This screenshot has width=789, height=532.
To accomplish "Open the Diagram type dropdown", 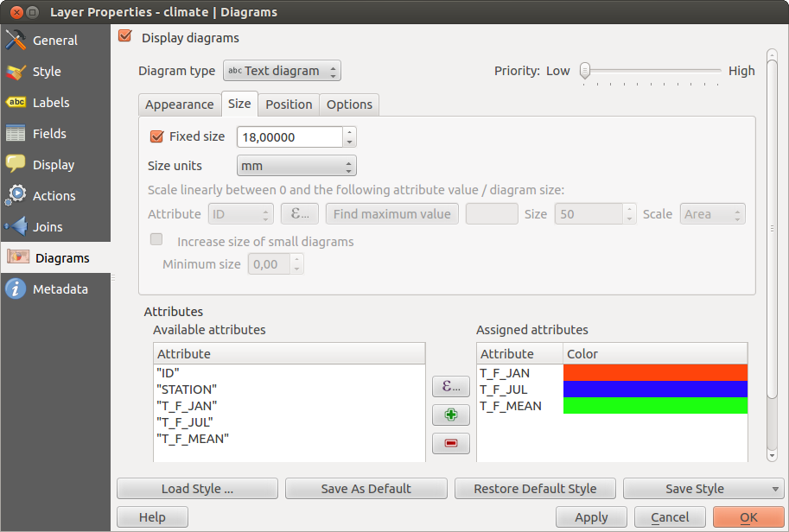I will (282, 71).
